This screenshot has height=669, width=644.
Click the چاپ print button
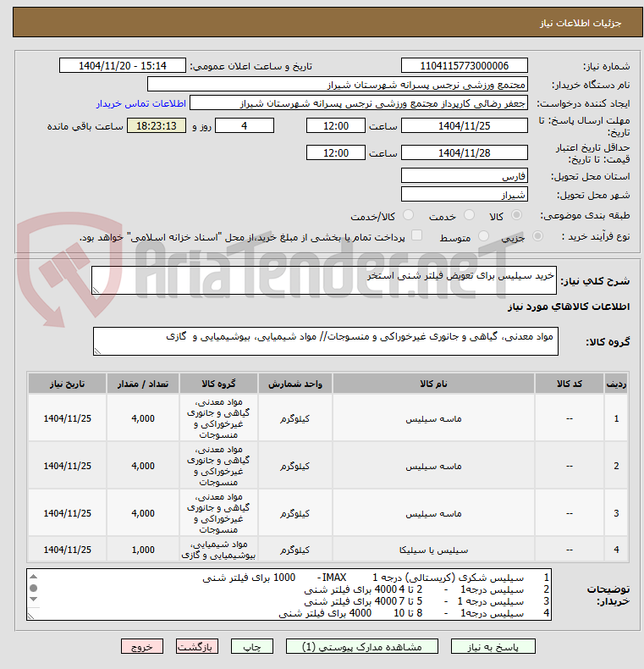coord(251,646)
